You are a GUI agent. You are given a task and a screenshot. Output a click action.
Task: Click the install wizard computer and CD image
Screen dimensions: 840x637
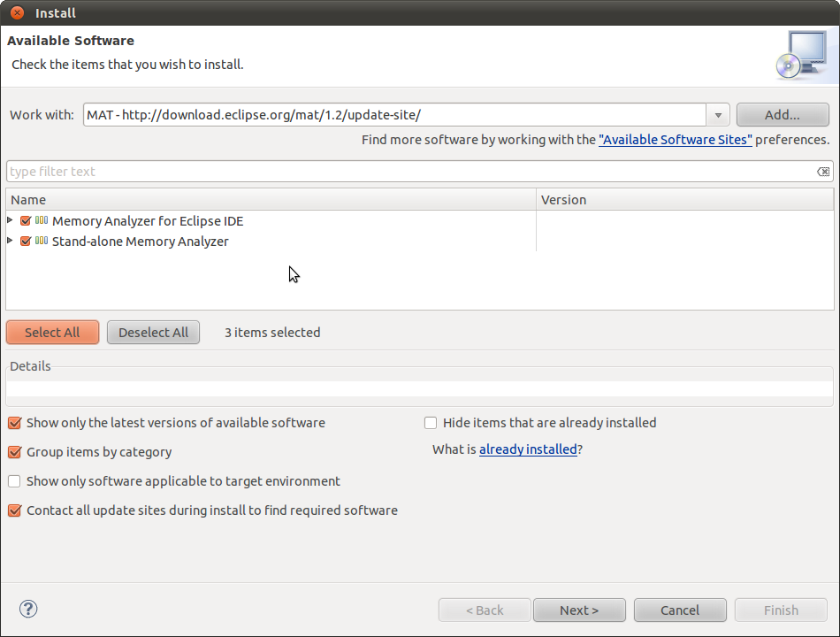[x=804, y=55]
